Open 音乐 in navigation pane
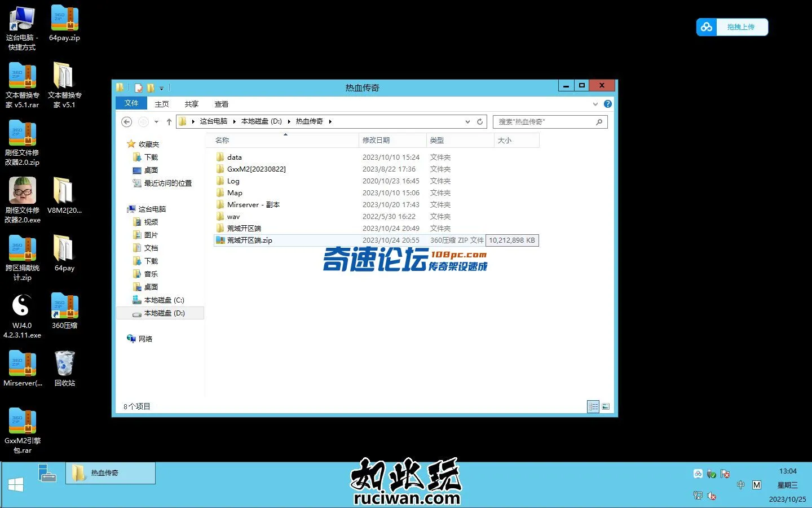Image resolution: width=812 pixels, height=508 pixels. [145, 274]
